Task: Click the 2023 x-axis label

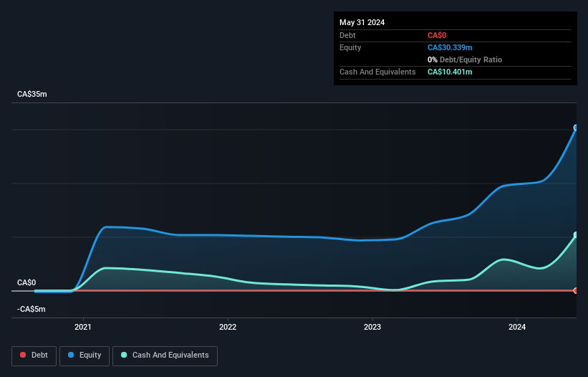Action: tap(372, 327)
